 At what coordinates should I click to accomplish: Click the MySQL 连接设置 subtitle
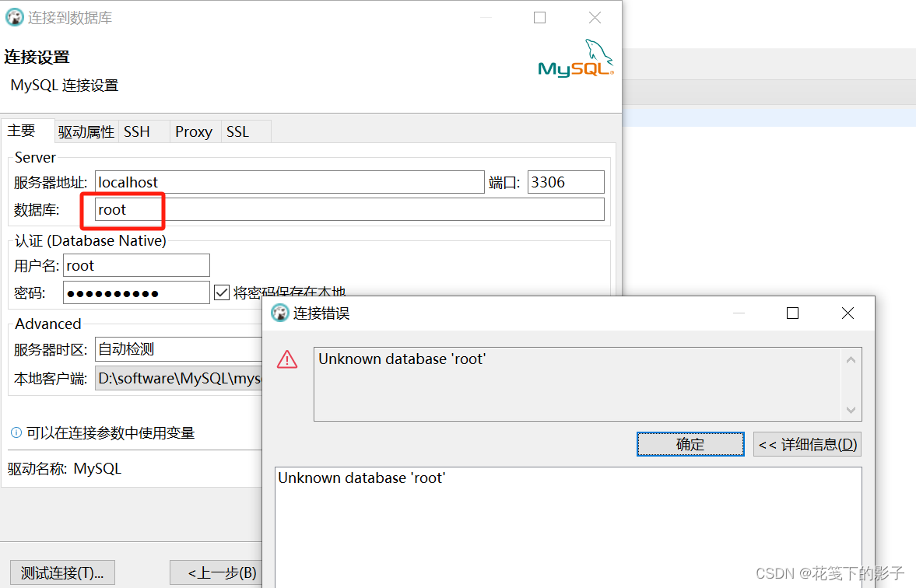[x=65, y=86]
